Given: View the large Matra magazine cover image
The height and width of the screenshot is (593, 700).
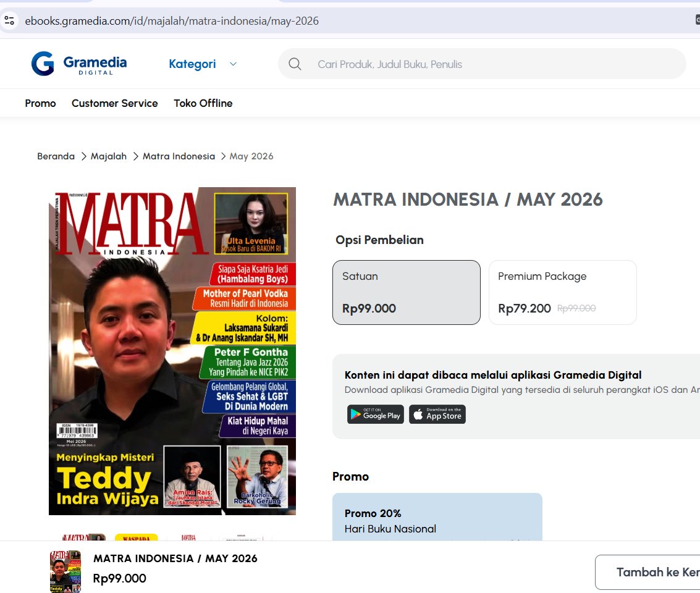Looking at the screenshot, I should [172, 351].
